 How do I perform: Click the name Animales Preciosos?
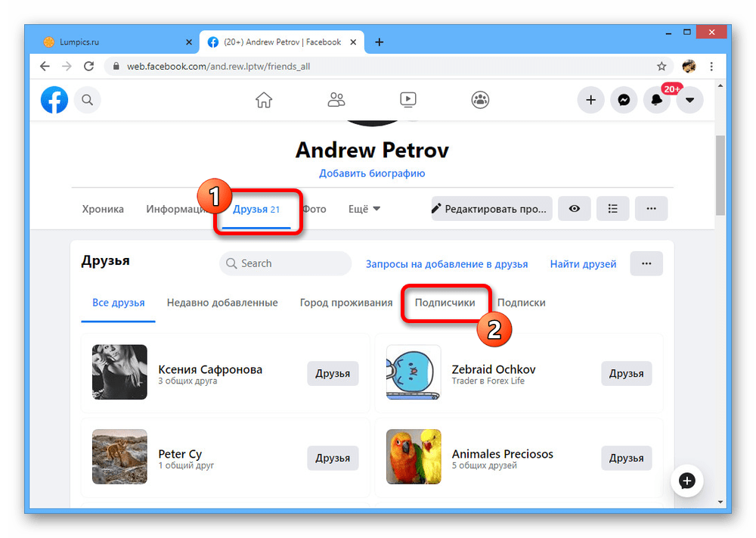click(503, 454)
